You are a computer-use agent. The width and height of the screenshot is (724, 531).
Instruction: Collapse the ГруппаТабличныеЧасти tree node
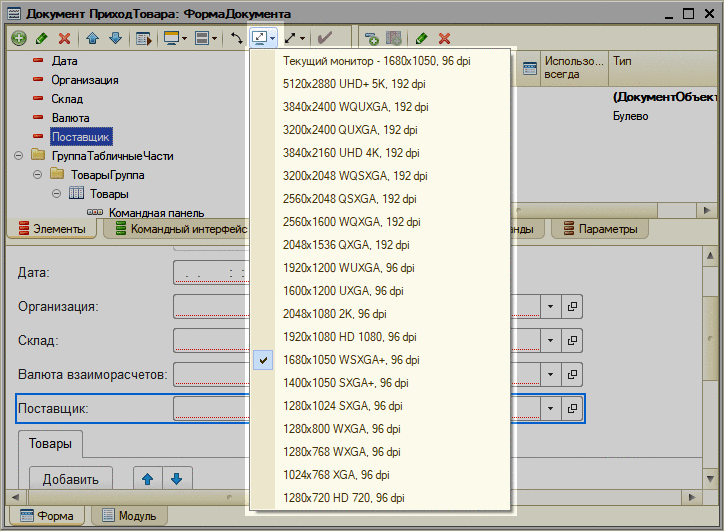tap(18, 156)
